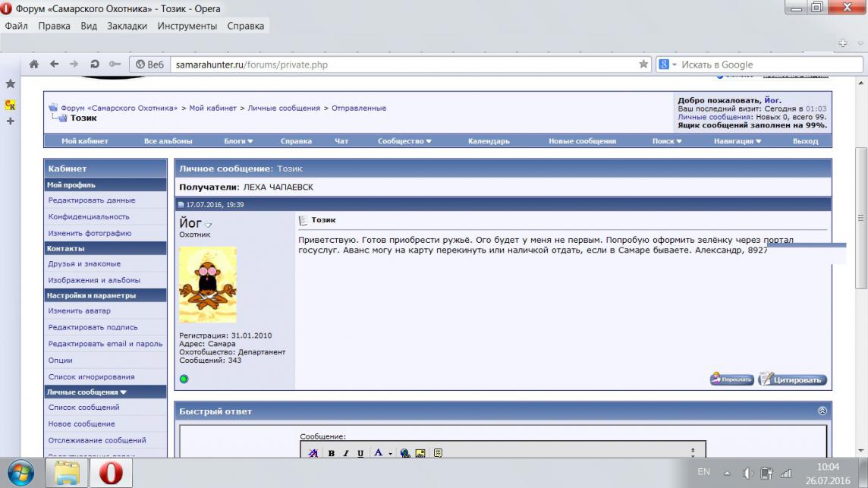Click the Italic icon in the editor toolbar
868x488 pixels.
click(x=346, y=453)
